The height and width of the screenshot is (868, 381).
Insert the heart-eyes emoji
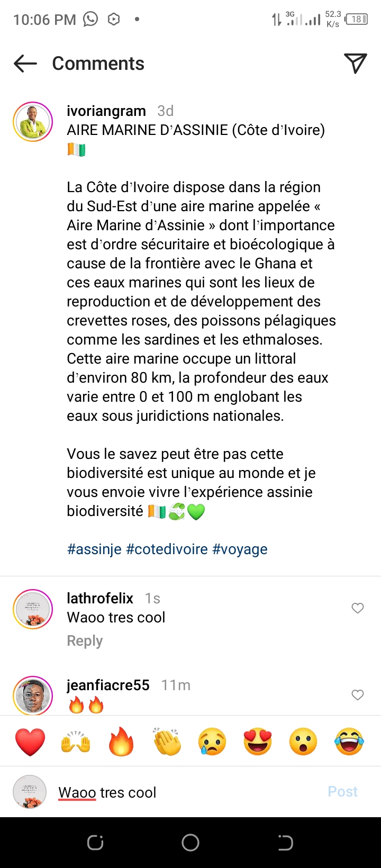258,741
